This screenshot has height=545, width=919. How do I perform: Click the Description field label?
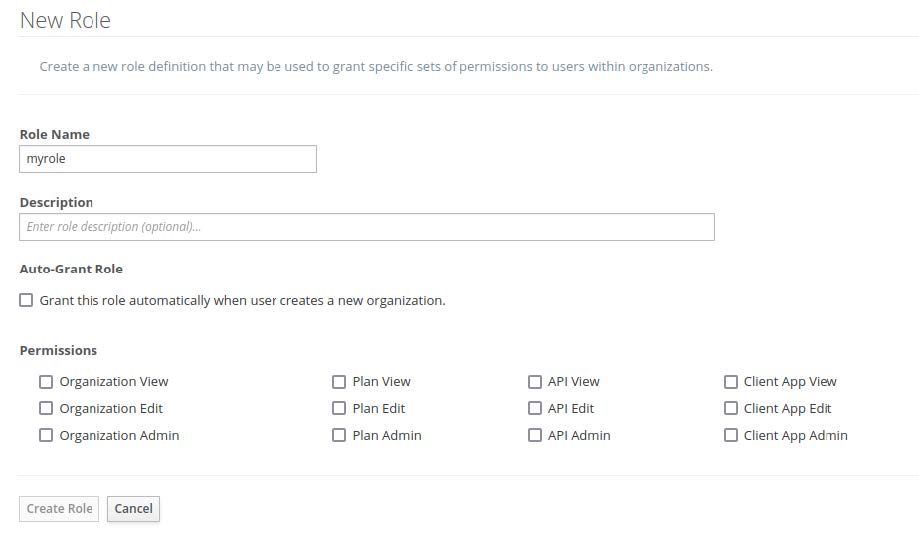(56, 202)
